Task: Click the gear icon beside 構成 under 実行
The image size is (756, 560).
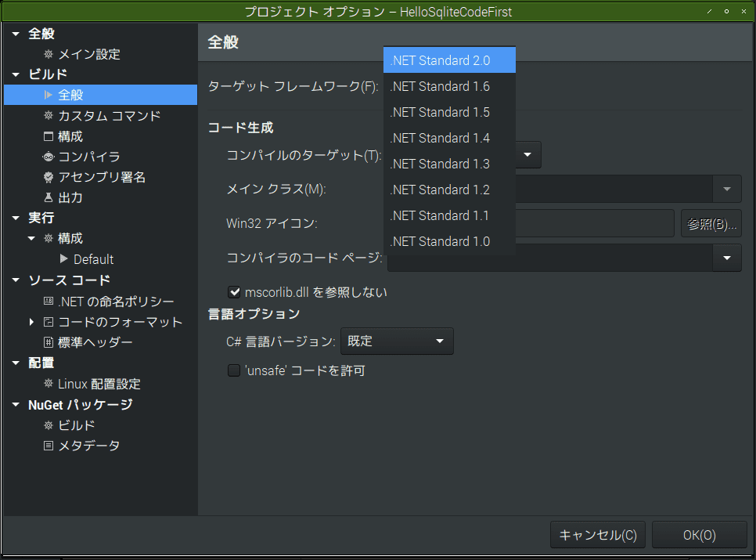Action: point(49,238)
